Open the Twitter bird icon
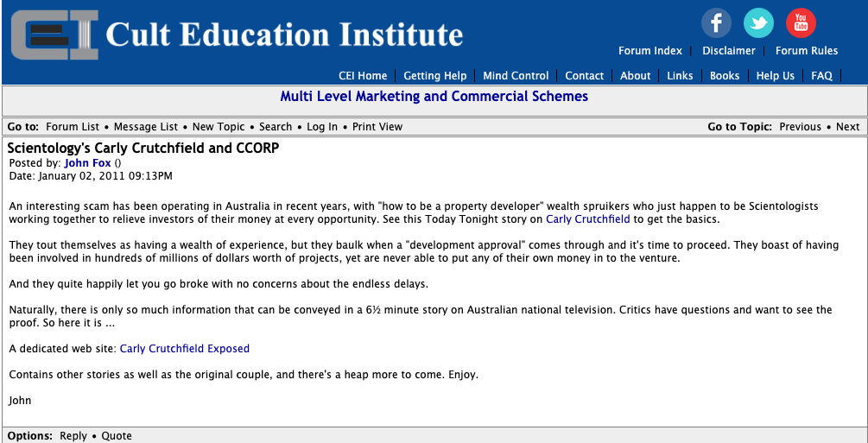 click(758, 23)
